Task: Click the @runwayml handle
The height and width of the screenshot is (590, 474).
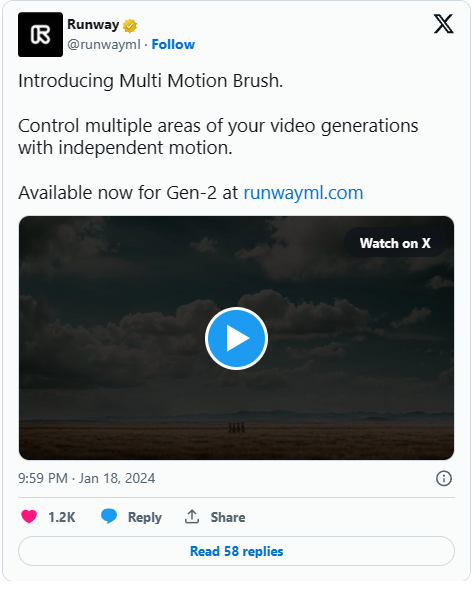Action: tap(103, 44)
